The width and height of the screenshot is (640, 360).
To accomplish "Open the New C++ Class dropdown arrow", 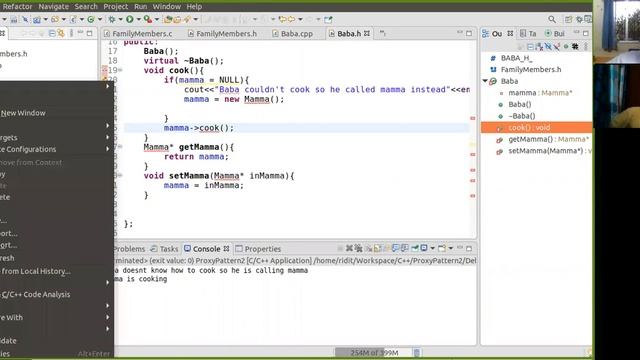I will 100,19.
